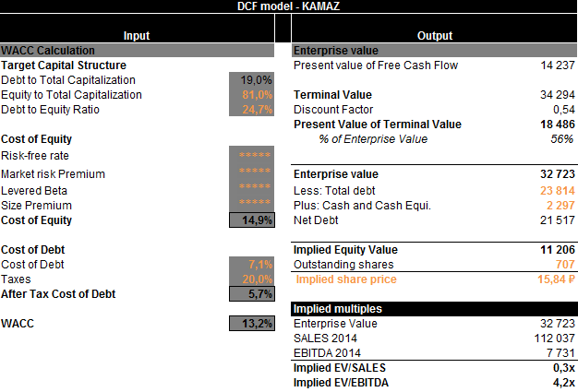The width and height of the screenshot is (578, 392).
Task: Click the WACC 13,2% result cell
Action: (251, 324)
